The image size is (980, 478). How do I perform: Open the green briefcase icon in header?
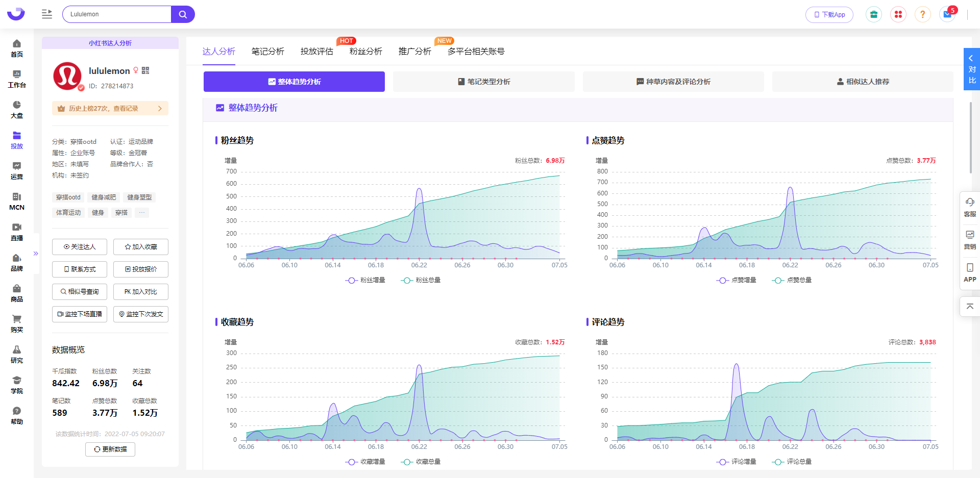(x=874, y=14)
